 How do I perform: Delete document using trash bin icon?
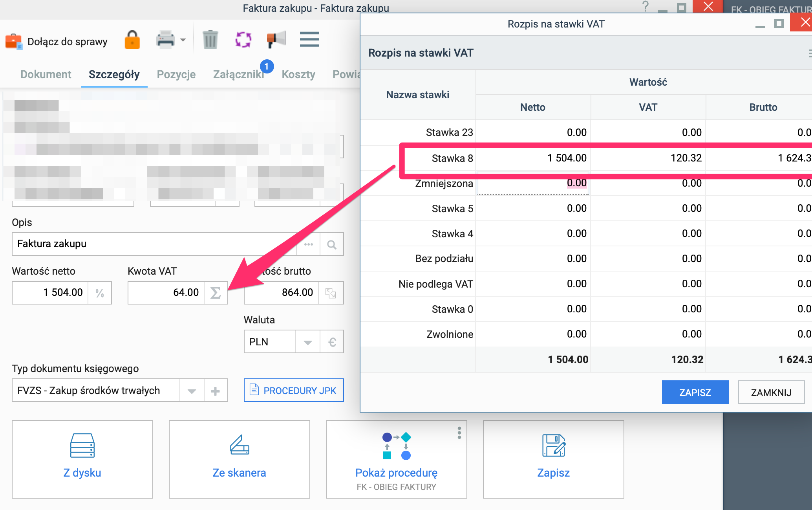tap(210, 40)
